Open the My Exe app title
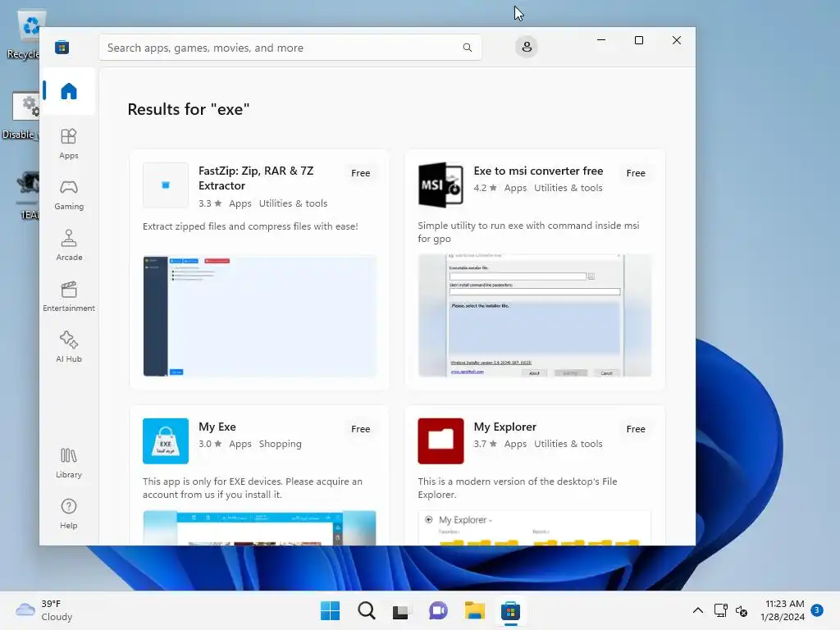840x630 pixels. pyautogui.click(x=217, y=427)
